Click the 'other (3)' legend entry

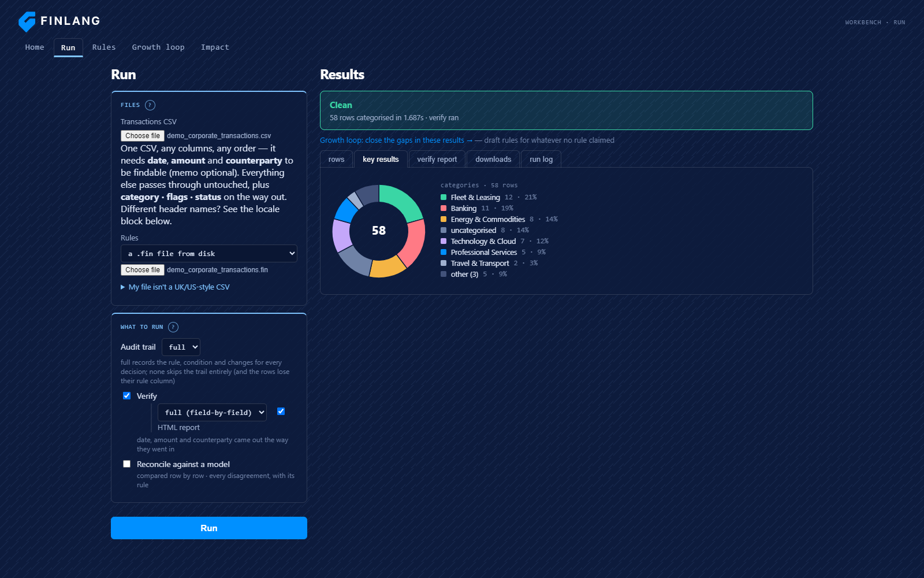(x=474, y=275)
